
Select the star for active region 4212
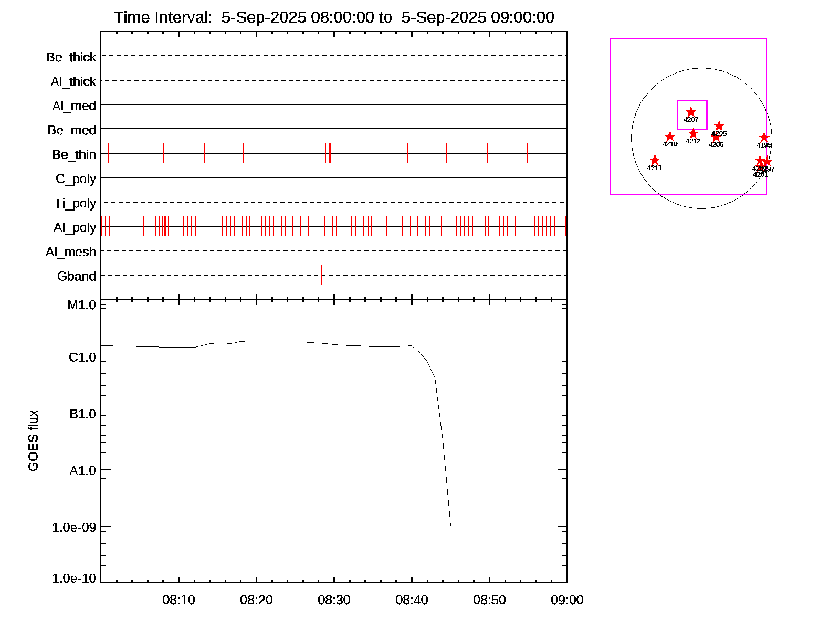coord(693,133)
